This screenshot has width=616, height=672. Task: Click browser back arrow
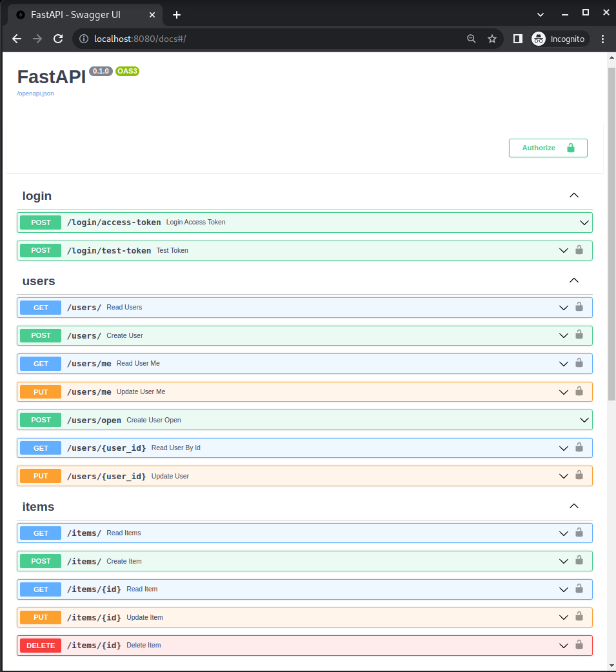coord(17,39)
